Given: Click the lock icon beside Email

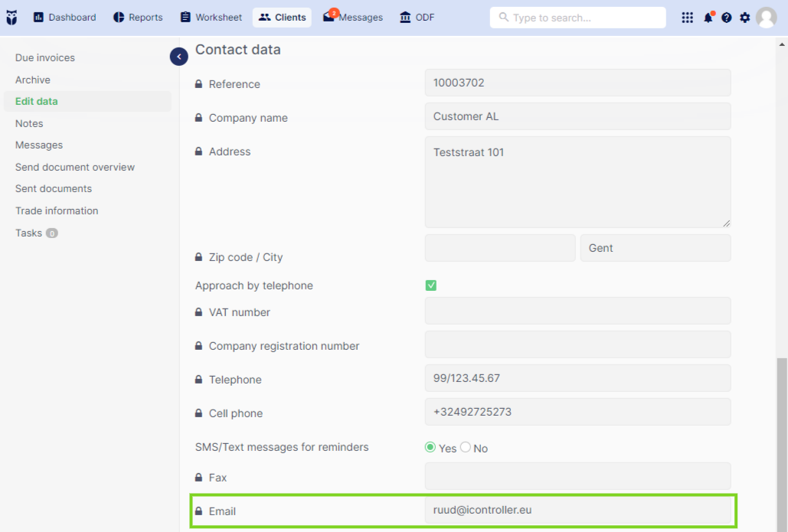Looking at the screenshot, I should point(198,511).
